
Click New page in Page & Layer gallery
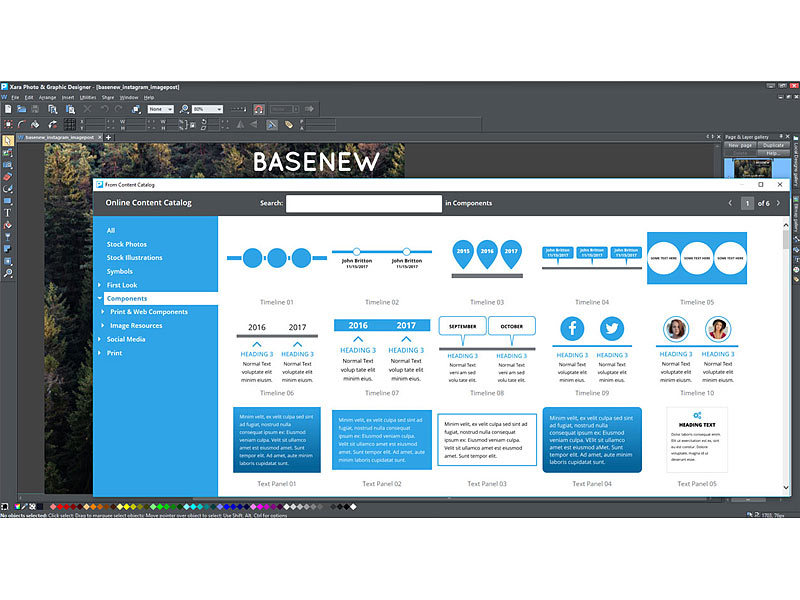coord(740,145)
